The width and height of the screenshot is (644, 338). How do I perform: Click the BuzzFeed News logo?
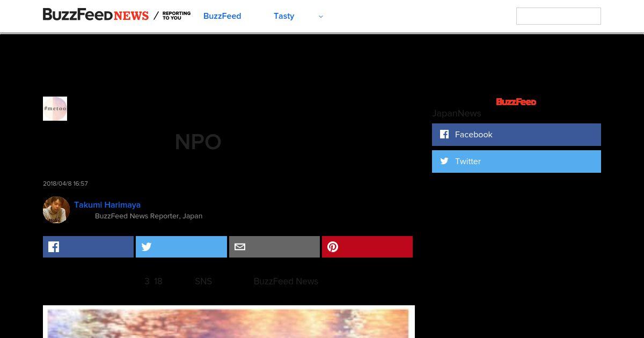click(96, 15)
